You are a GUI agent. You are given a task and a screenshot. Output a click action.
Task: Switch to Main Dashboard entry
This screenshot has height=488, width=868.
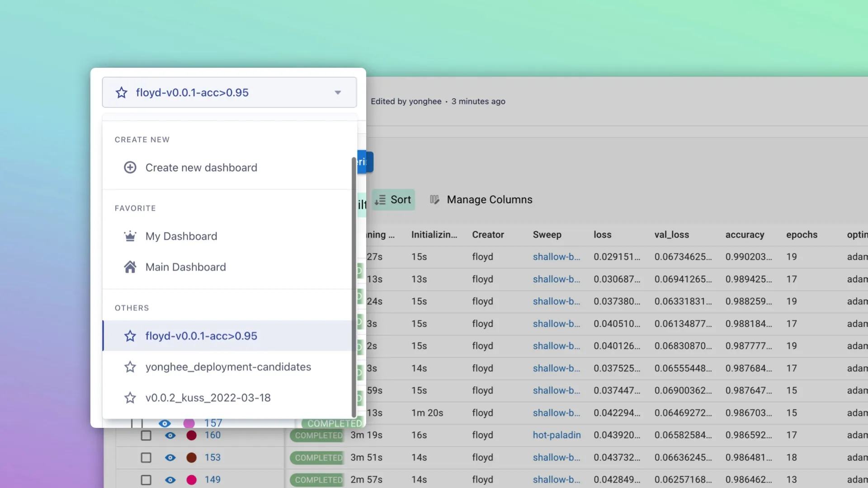click(x=185, y=267)
